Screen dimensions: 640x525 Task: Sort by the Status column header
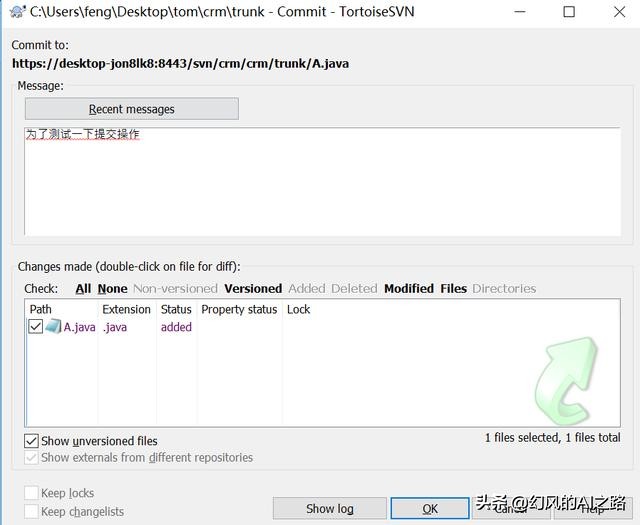176,309
